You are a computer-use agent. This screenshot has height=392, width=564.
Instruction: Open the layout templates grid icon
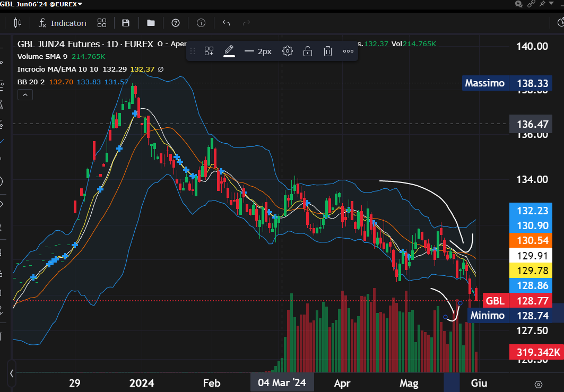click(102, 23)
